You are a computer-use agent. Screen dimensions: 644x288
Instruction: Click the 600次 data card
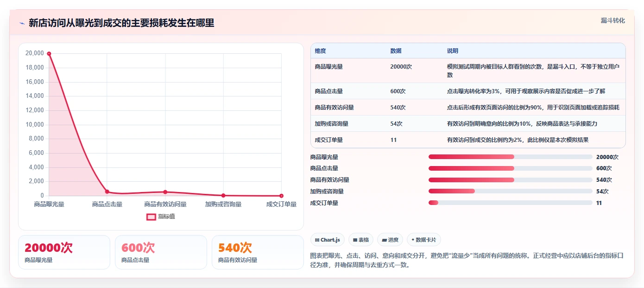pyautogui.click(x=161, y=252)
